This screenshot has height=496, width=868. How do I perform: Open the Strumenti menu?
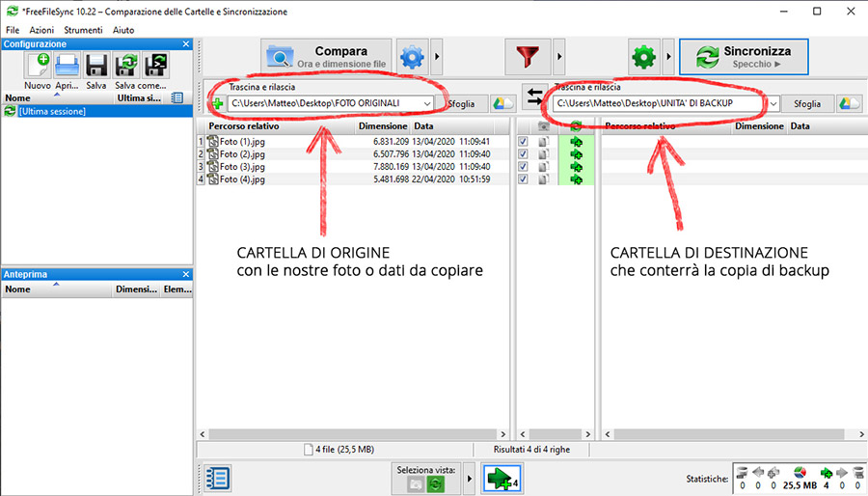click(x=83, y=30)
